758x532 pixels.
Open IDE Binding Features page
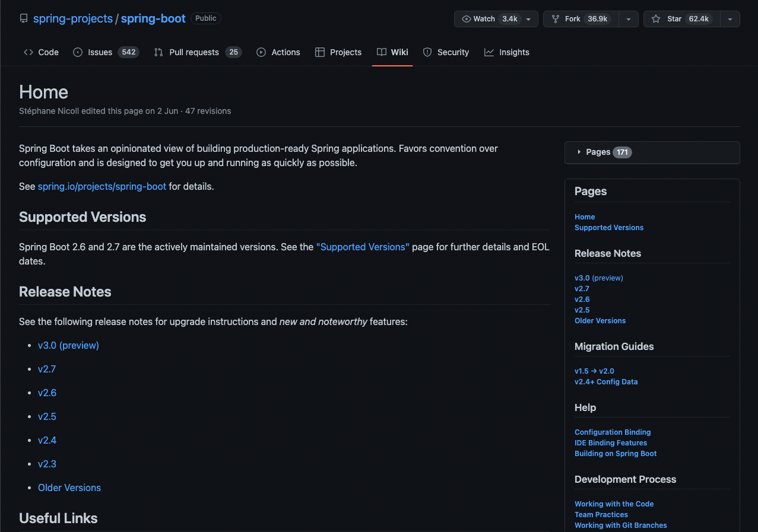(x=611, y=443)
